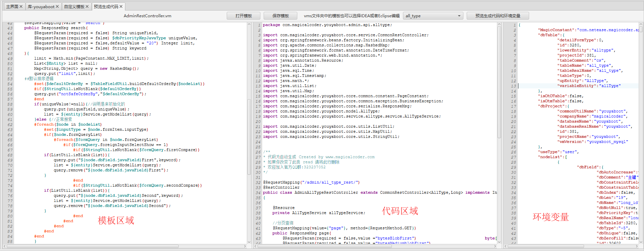The width and height of the screenshot is (644, 251).
Task: Click the left arrow of the code pane's horizontal scrollbar
Action: point(256,246)
